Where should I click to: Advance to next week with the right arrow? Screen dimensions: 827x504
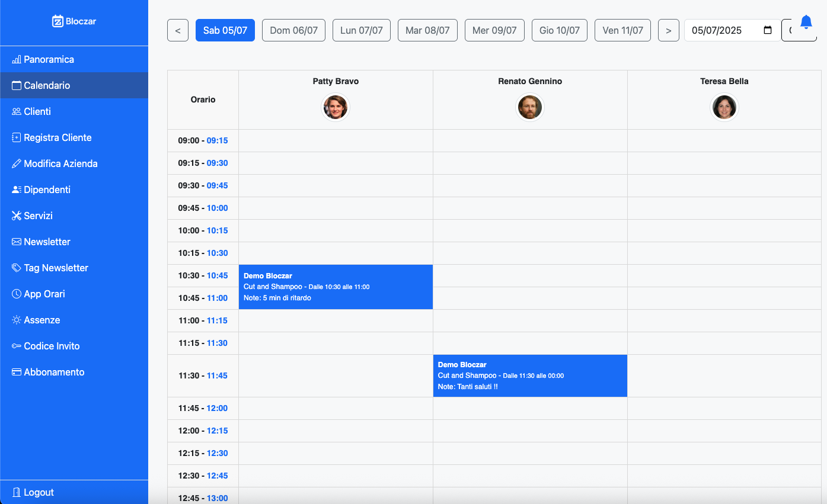(669, 31)
